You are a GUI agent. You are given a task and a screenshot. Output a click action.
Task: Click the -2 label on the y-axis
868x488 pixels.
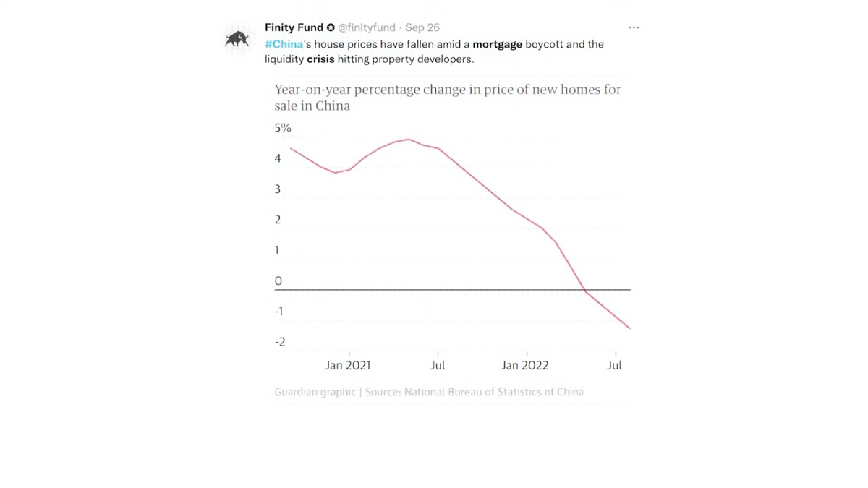280,342
